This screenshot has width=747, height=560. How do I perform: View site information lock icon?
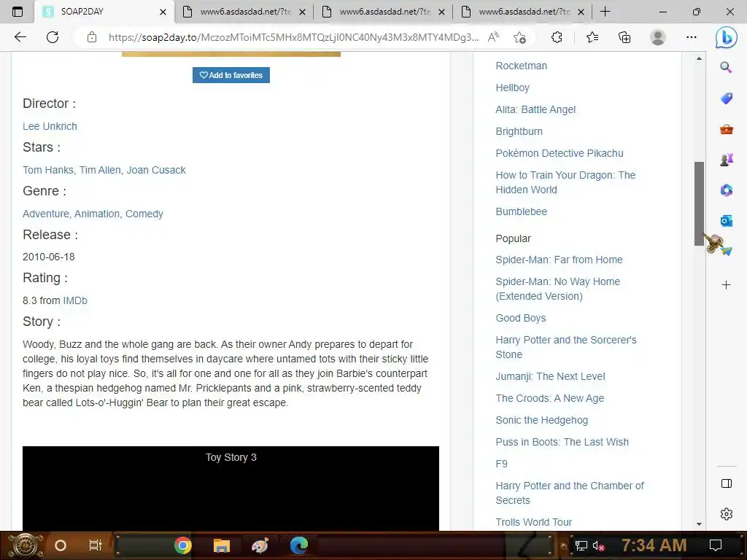coord(92,37)
